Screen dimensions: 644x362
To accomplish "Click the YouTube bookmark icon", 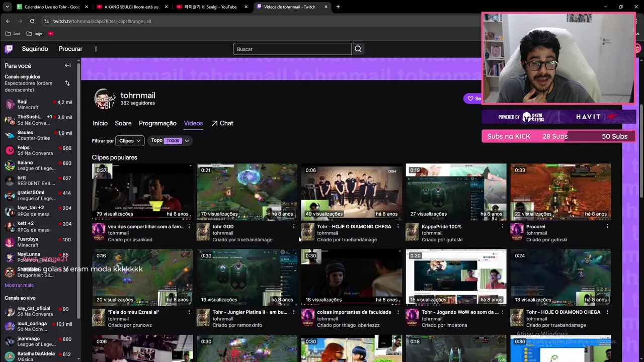I will [x=51, y=34].
